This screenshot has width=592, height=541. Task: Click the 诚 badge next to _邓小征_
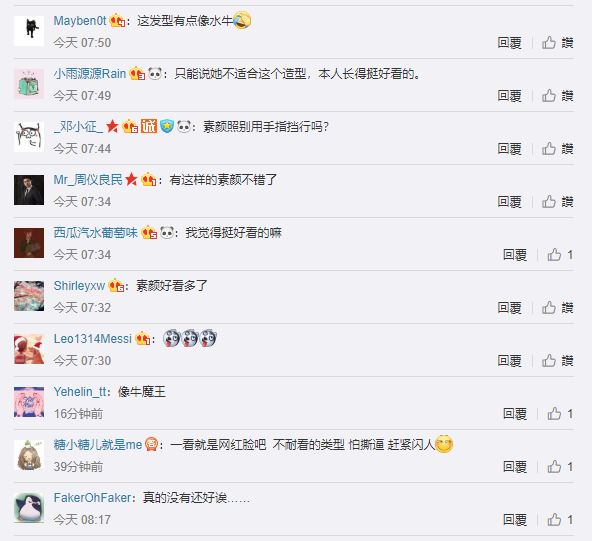coord(149,126)
